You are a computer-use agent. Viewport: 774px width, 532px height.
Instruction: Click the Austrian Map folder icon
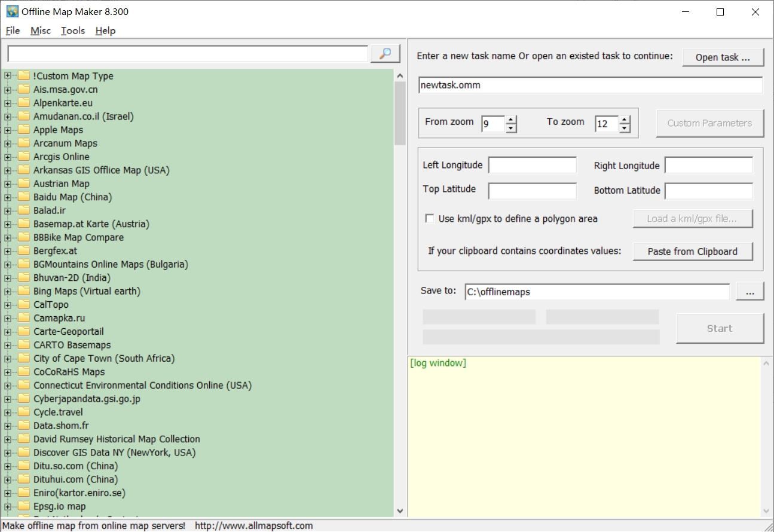pyautogui.click(x=24, y=184)
